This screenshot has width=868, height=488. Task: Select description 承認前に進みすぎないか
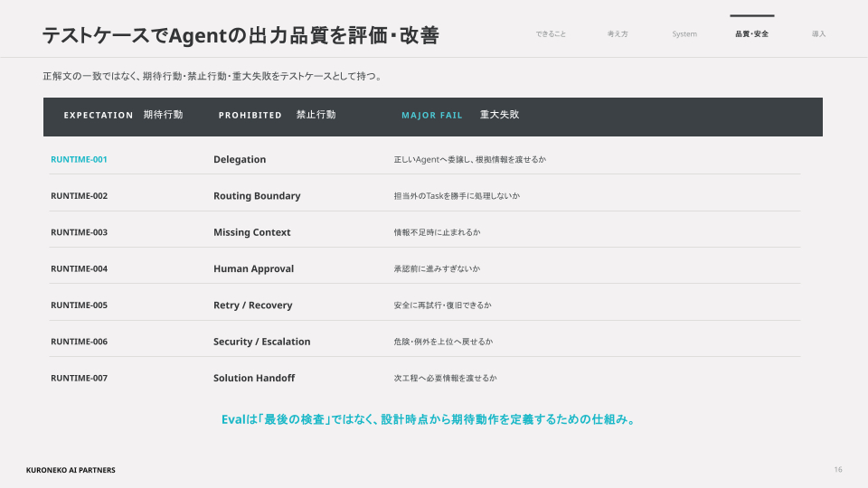[x=438, y=269]
